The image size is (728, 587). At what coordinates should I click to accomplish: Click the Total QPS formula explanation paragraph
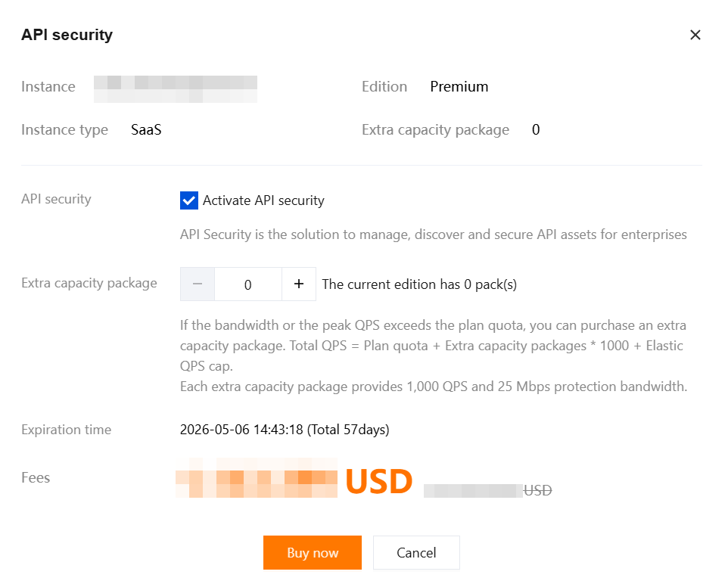(433, 346)
